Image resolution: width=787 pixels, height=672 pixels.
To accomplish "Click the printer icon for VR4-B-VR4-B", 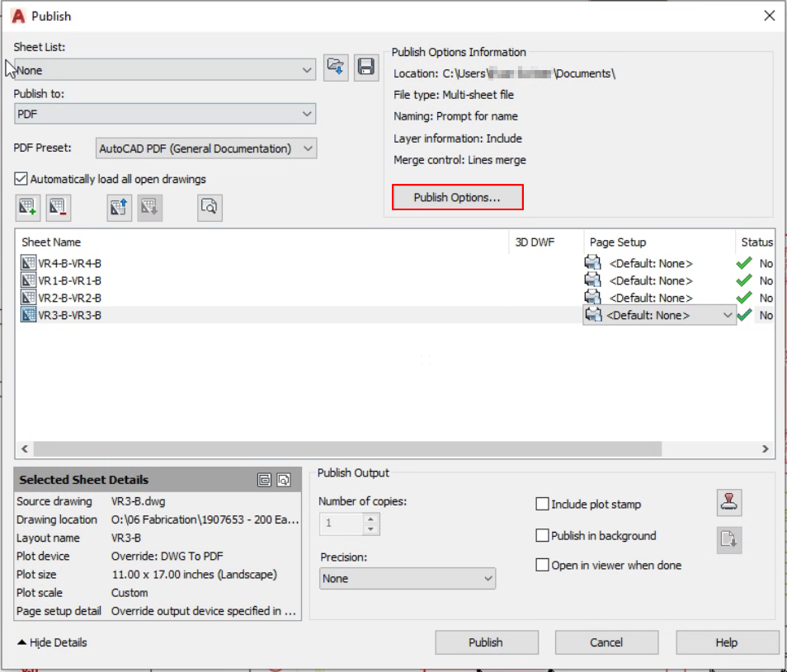I will point(592,263).
